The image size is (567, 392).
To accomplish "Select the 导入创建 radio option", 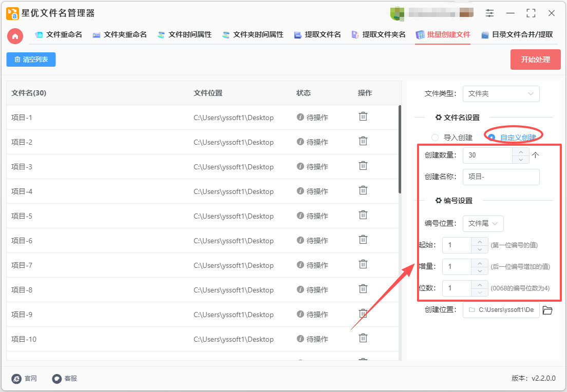I will [435, 138].
